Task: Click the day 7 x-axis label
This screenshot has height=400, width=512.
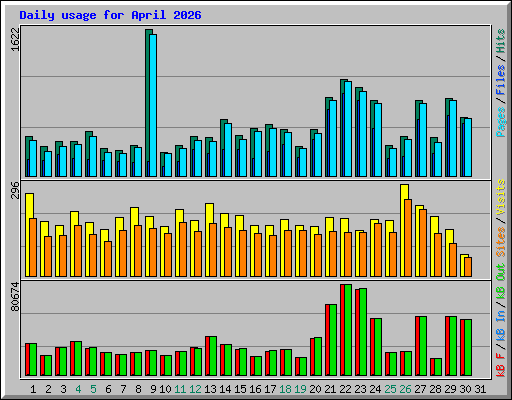Action: [123, 389]
